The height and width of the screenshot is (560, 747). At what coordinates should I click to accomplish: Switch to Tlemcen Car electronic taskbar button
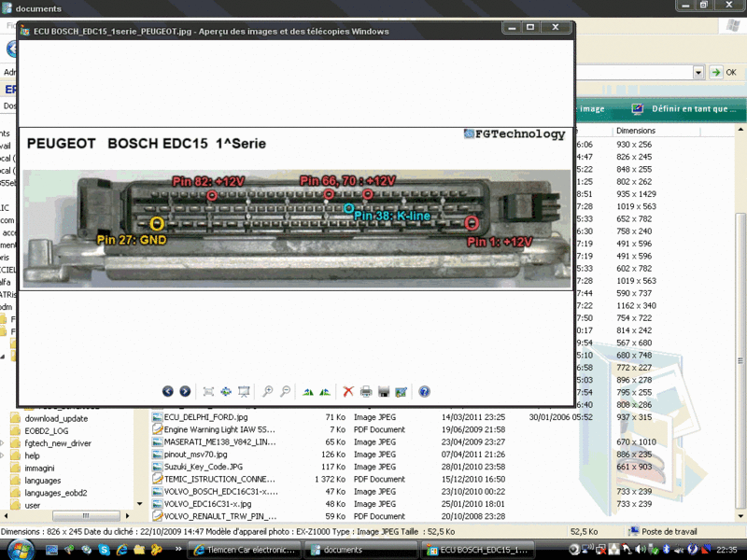(245, 550)
